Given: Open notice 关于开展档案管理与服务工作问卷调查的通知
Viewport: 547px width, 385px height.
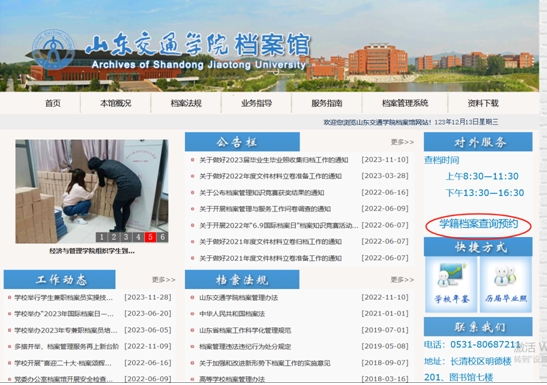Looking at the screenshot, I should [265, 209].
